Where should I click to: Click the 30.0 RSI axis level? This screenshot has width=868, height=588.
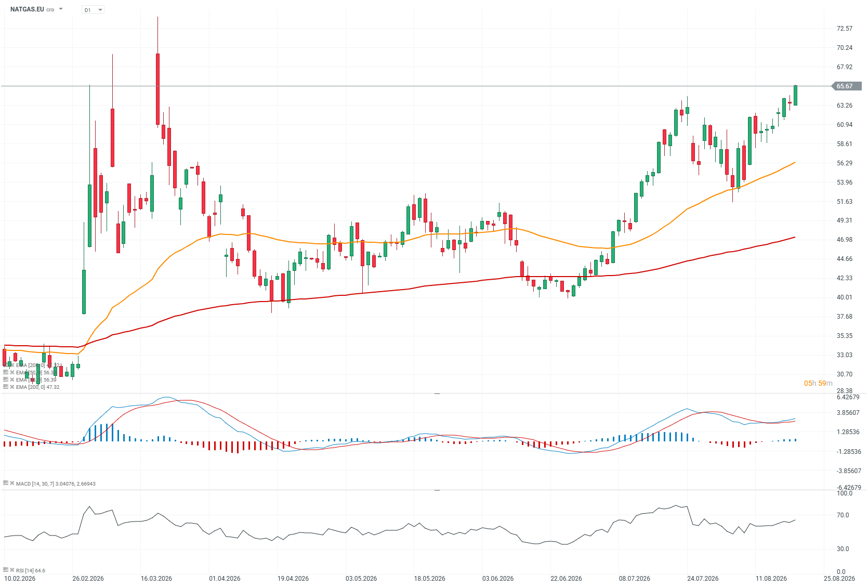click(843, 549)
